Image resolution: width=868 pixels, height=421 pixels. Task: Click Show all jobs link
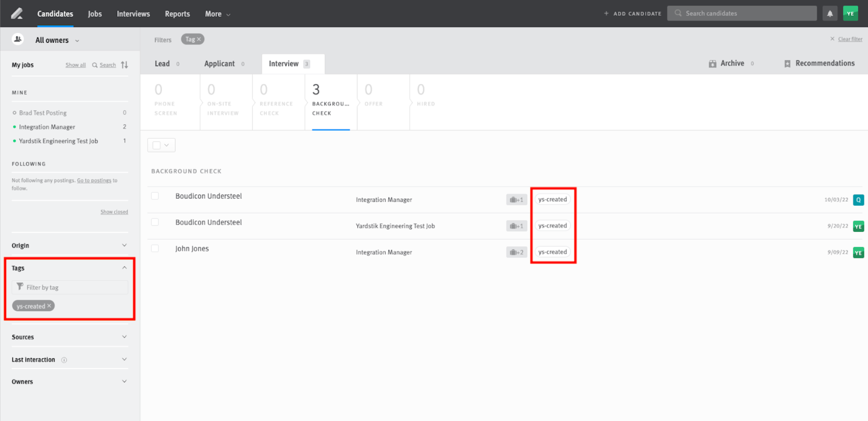(76, 65)
